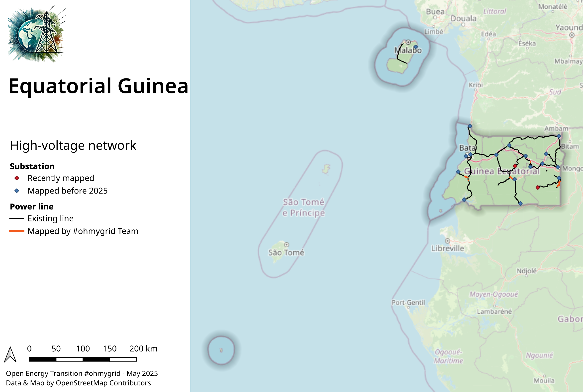Click the Substation legend heading

(x=32, y=166)
